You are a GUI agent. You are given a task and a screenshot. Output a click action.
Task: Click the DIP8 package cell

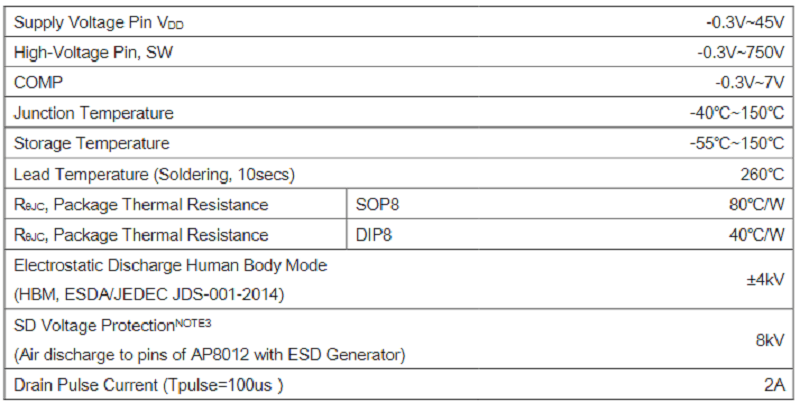tap(374, 235)
